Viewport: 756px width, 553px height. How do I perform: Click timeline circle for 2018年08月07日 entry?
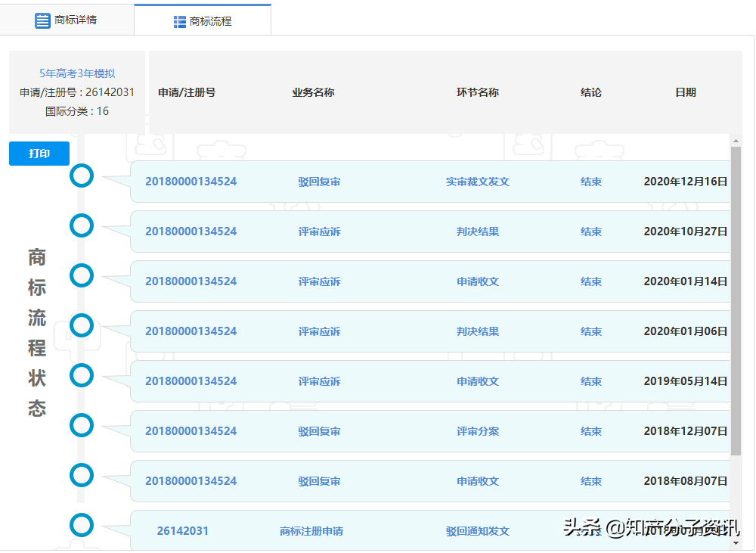click(x=82, y=475)
